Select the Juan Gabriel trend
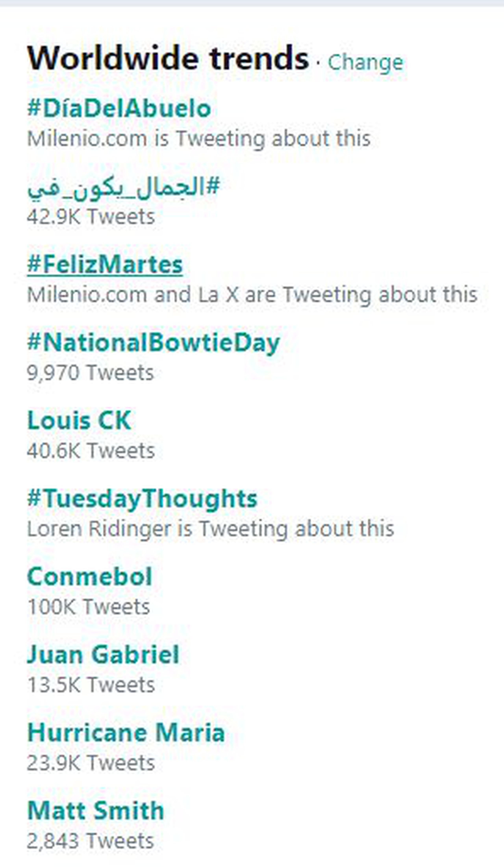 [103, 654]
